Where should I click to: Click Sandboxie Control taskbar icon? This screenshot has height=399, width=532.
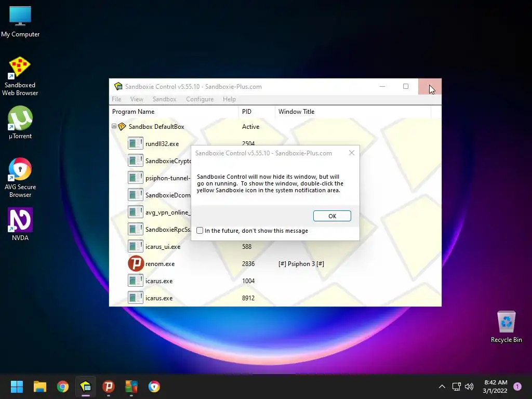(x=86, y=387)
